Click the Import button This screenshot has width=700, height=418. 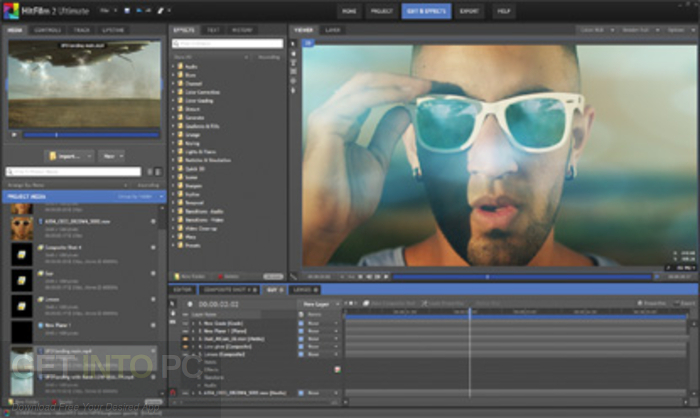click(x=69, y=156)
